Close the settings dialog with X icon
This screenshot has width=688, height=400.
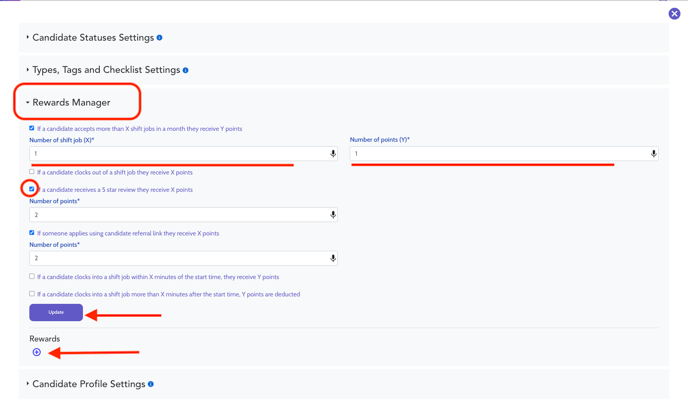coord(674,14)
